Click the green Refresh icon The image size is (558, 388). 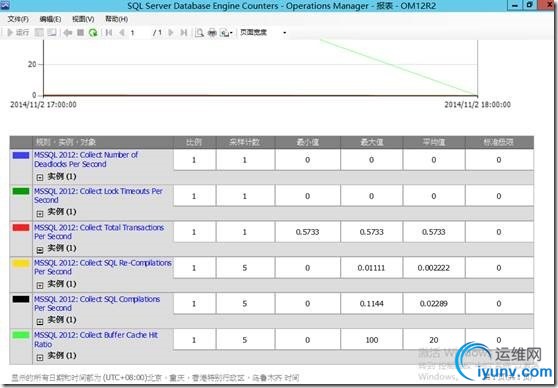coord(93,33)
